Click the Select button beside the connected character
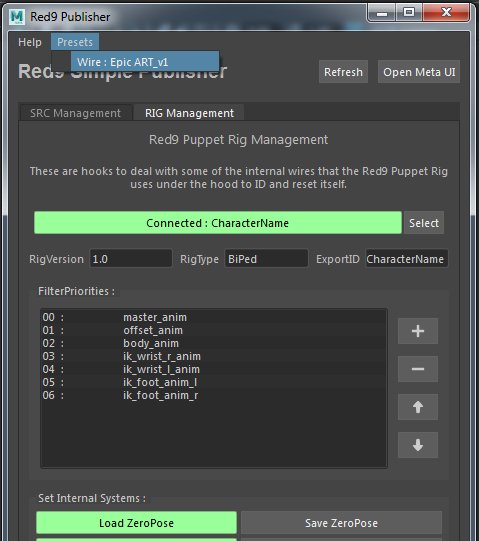The width and height of the screenshot is (479, 541). click(x=424, y=223)
